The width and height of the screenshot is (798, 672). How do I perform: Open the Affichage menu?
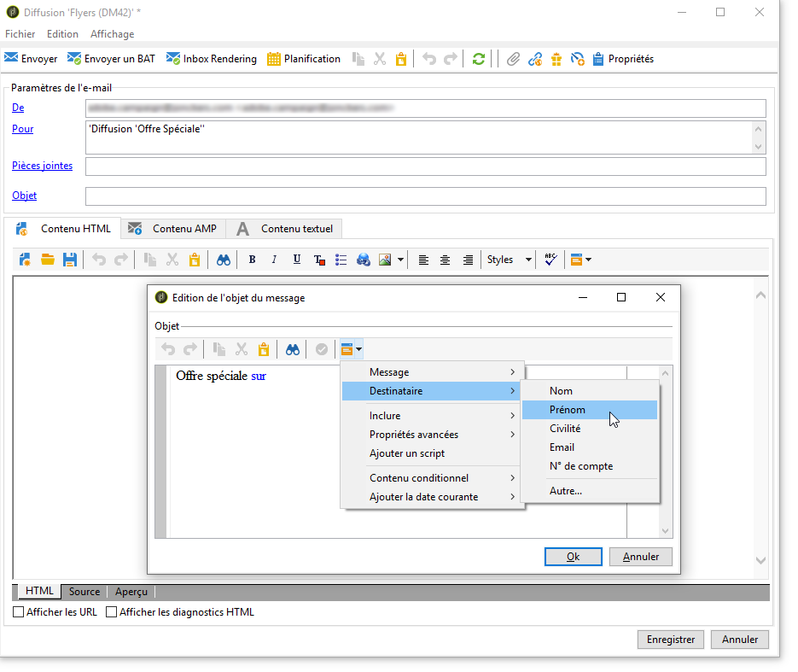(113, 34)
